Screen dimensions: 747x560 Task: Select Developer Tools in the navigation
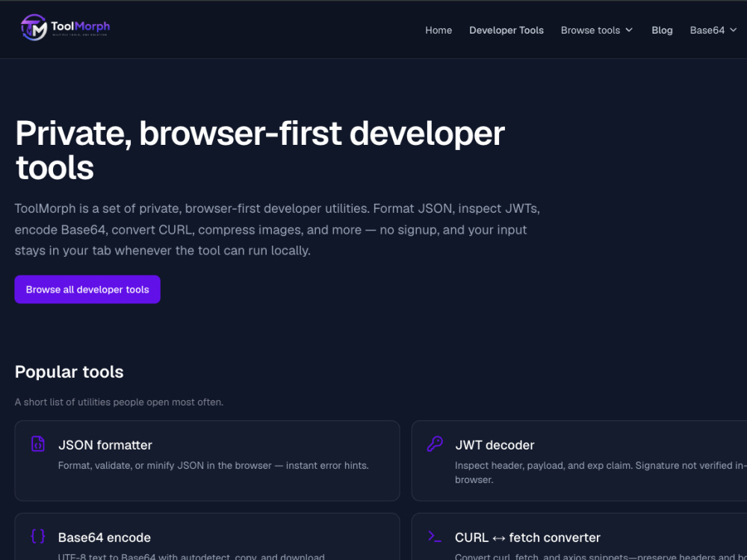point(506,30)
